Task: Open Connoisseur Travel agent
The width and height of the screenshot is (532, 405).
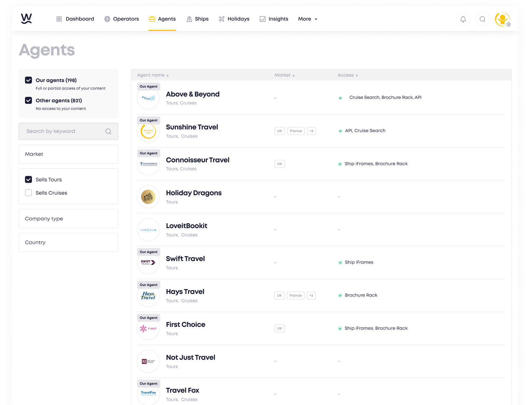Action: (x=198, y=160)
